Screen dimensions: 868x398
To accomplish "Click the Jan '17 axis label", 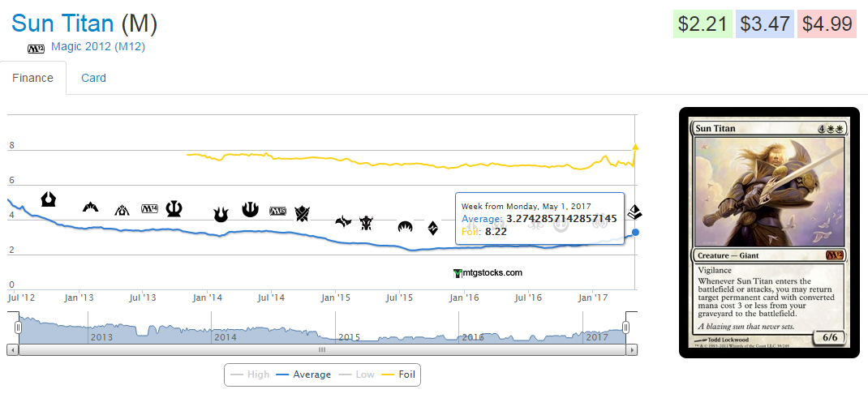I will pyautogui.click(x=593, y=298).
